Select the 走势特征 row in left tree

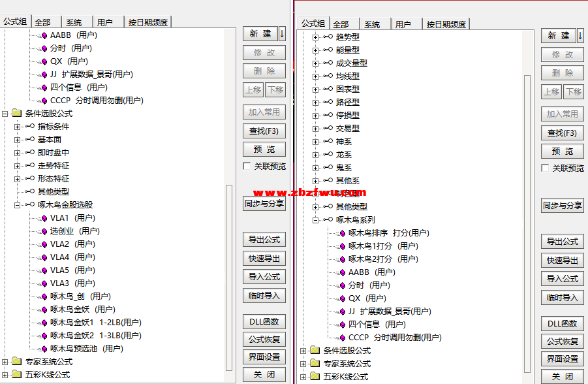click(x=54, y=165)
